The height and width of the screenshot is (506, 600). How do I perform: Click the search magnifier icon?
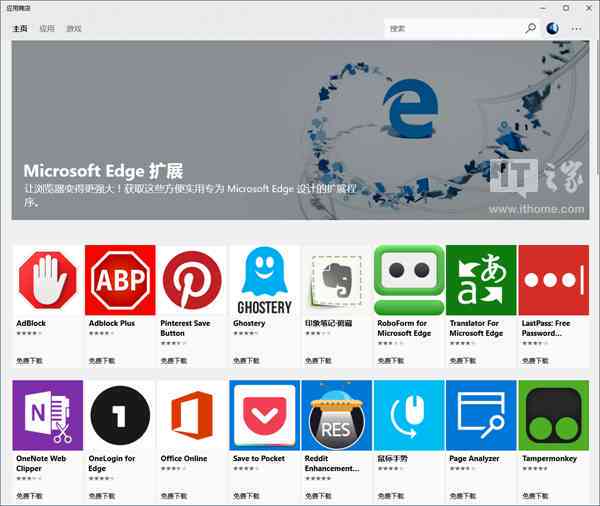click(x=530, y=28)
